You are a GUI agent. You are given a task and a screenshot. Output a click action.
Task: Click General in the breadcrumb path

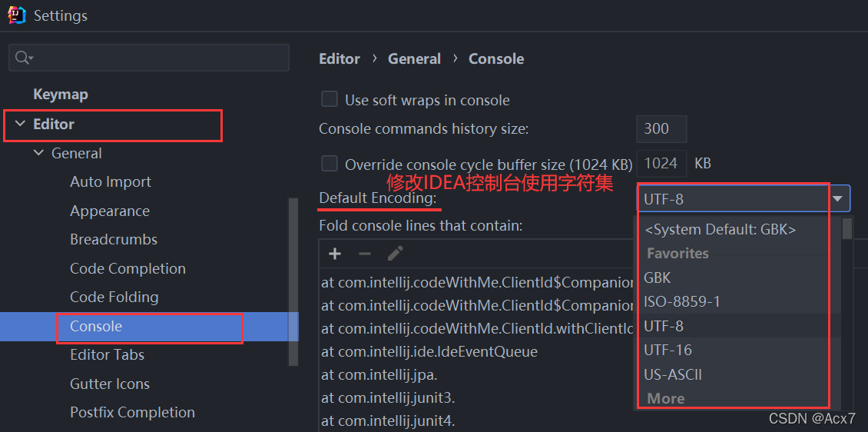414,59
